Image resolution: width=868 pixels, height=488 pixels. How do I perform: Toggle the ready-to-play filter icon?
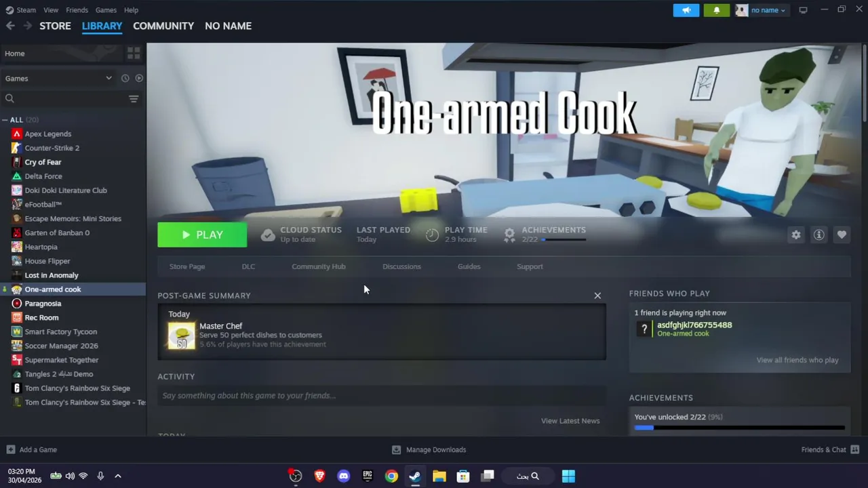[139, 78]
